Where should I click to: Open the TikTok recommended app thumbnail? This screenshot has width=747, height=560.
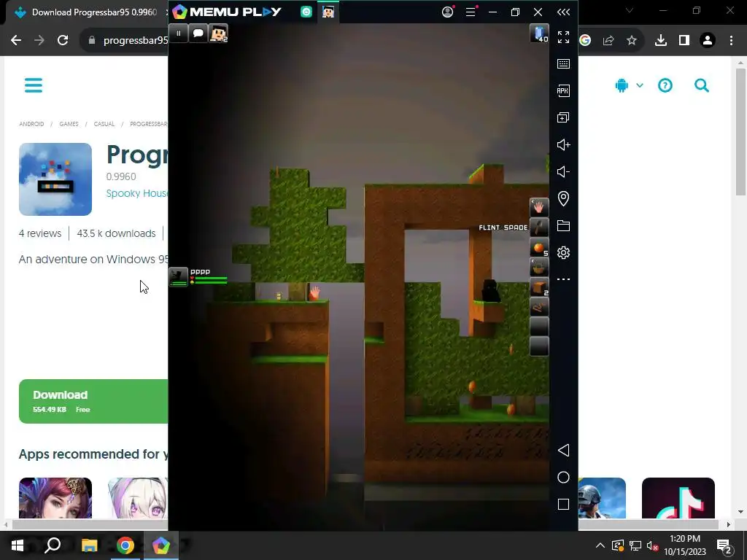coord(678,498)
